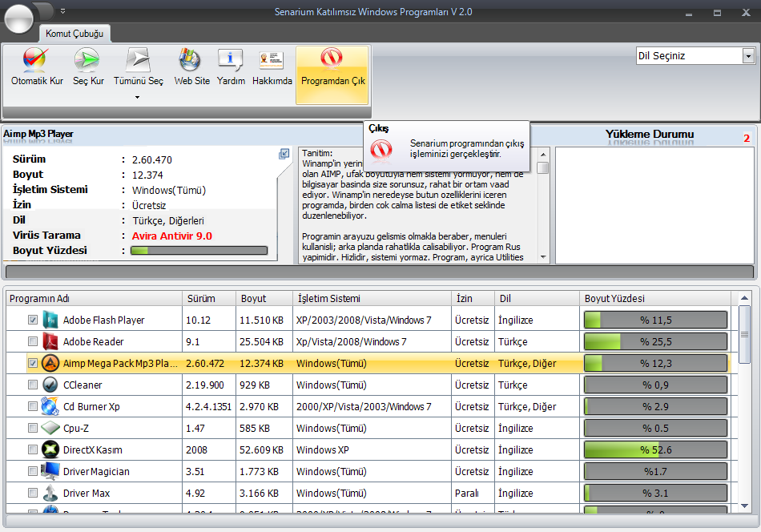Select the Driver Magician row

point(96,471)
